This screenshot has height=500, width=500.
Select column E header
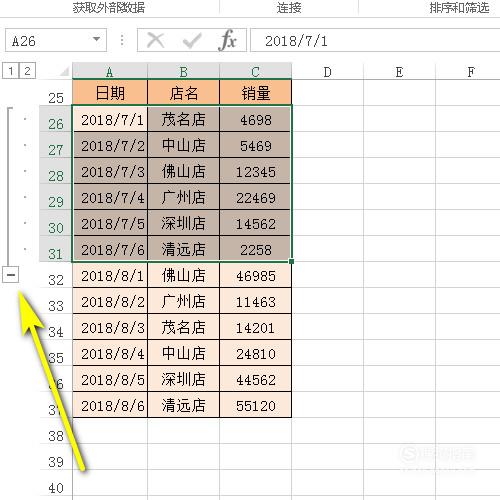399,71
